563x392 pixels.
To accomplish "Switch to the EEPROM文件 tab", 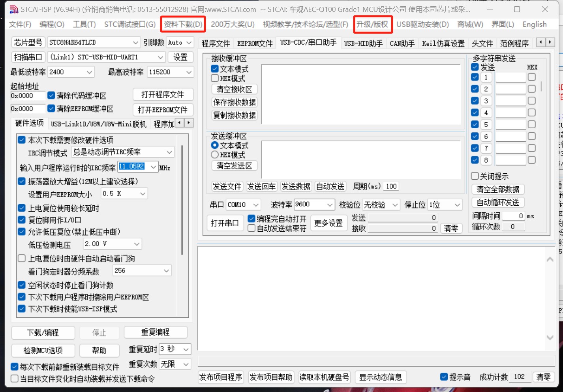I will [255, 43].
